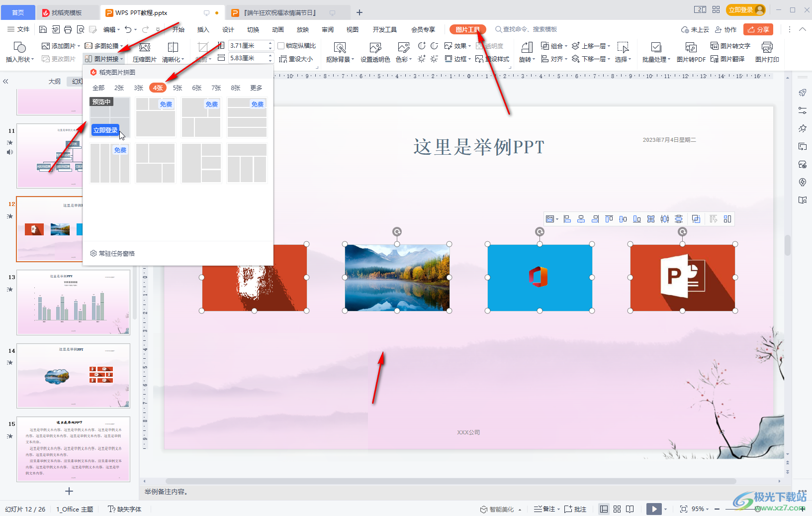
Task: Choose Set Transparent Color tool
Action: [x=375, y=52]
